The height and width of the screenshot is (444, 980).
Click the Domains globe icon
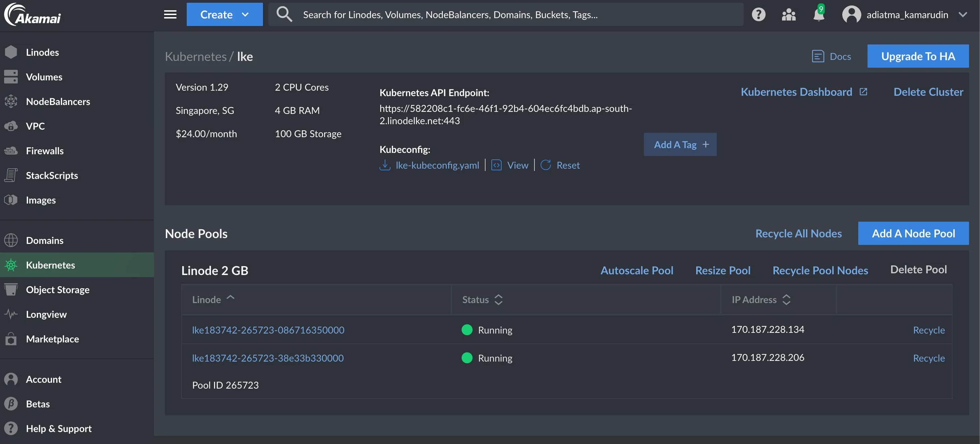pos(11,240)
